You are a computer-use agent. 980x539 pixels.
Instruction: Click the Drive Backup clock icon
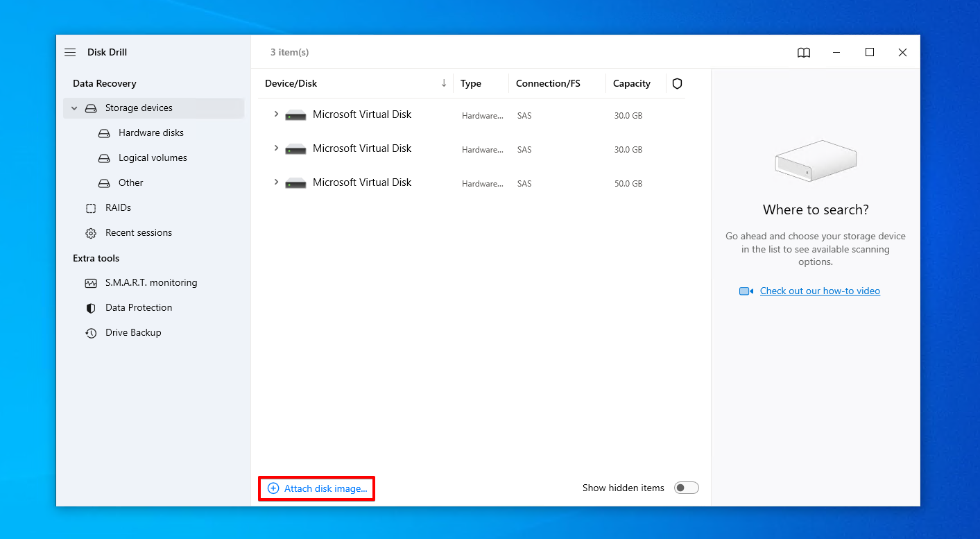pyautogui.click(x=91, y=333)
